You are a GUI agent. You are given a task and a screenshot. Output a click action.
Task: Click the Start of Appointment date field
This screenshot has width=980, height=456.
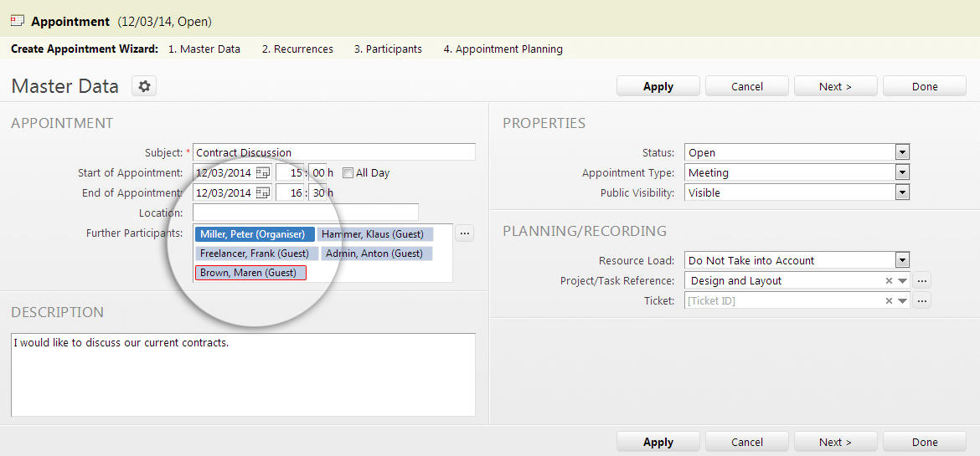224,172
